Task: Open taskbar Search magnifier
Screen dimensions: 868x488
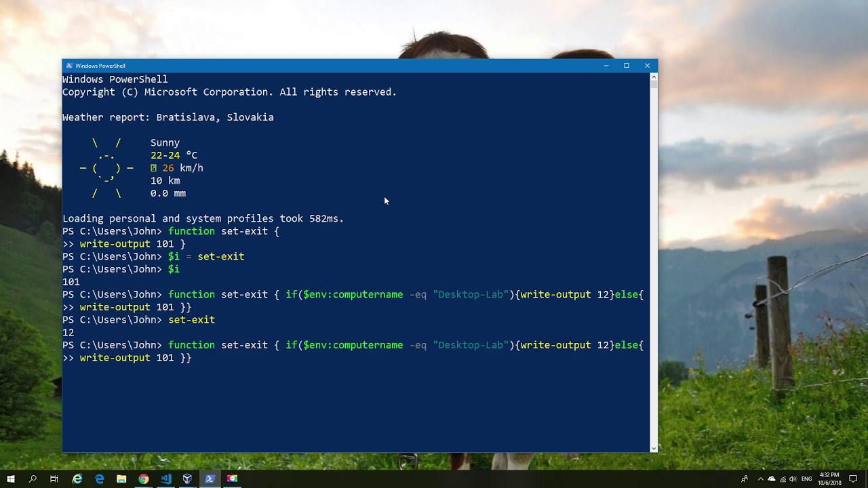Action: (33, 479)
